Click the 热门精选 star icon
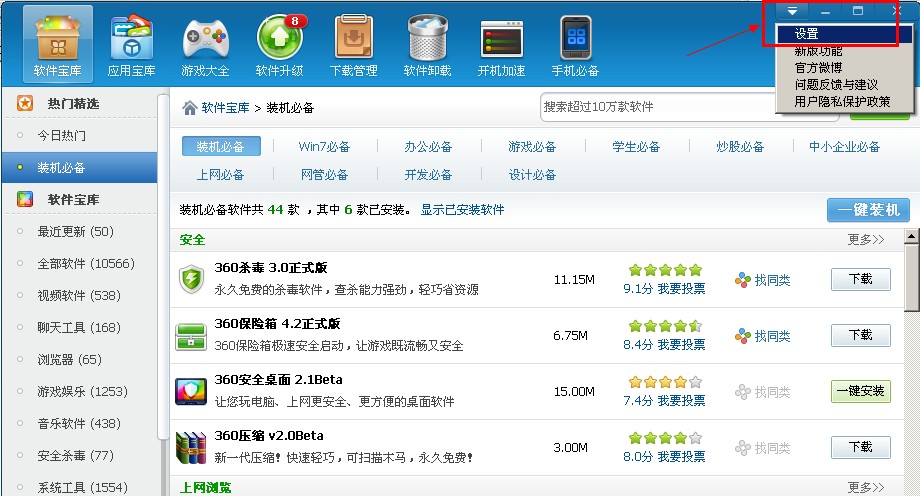 pyautogui.click(x=25, y=103)
